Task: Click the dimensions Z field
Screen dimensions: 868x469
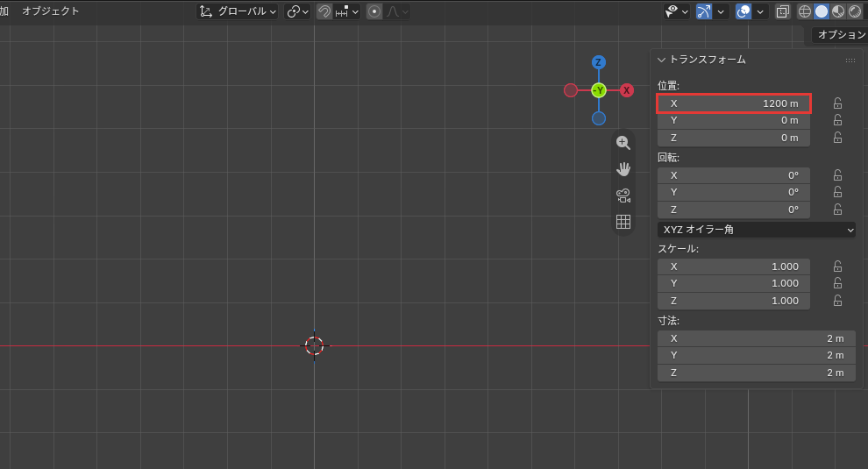Action: point(756,373)
